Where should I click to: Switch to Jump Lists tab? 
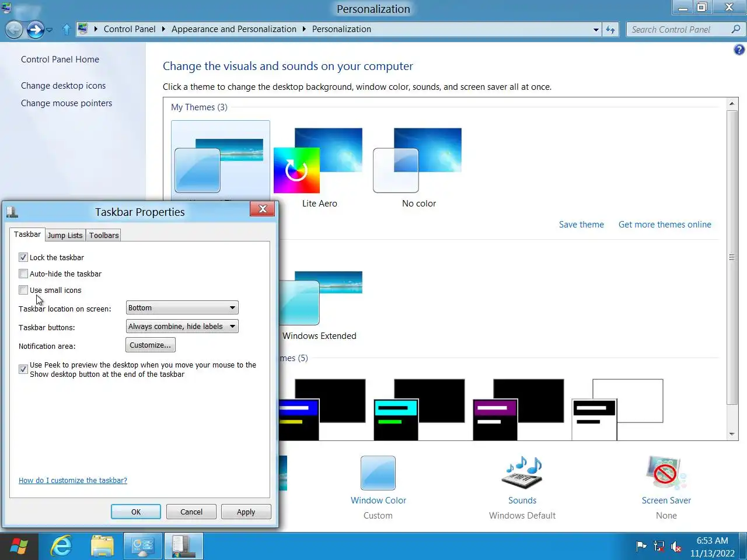coord(65,235)
